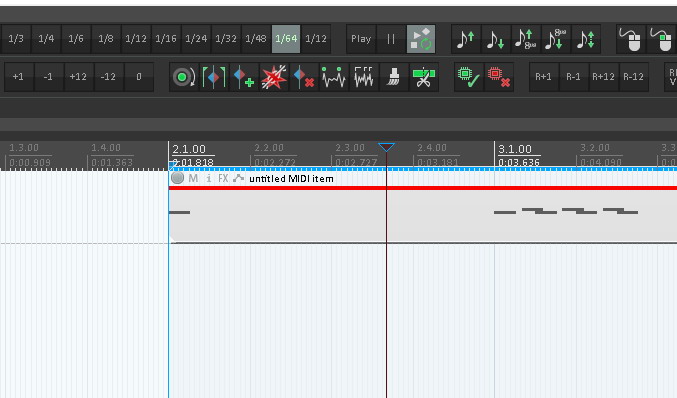This screenshot has height=398, width=677.
Task: Click the R-12 button
Action: [633, 77]
